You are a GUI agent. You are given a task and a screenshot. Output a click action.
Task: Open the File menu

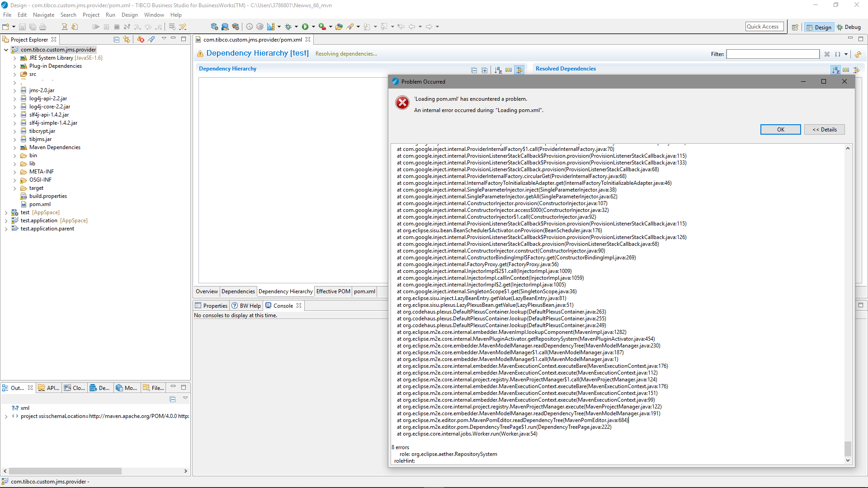tap(7, 15)
